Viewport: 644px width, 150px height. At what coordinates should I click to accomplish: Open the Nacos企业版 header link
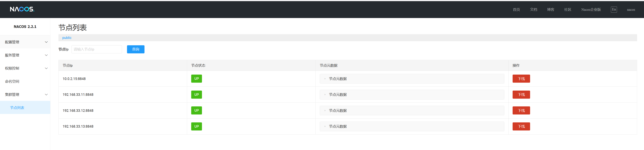click(x=591, y=10)
